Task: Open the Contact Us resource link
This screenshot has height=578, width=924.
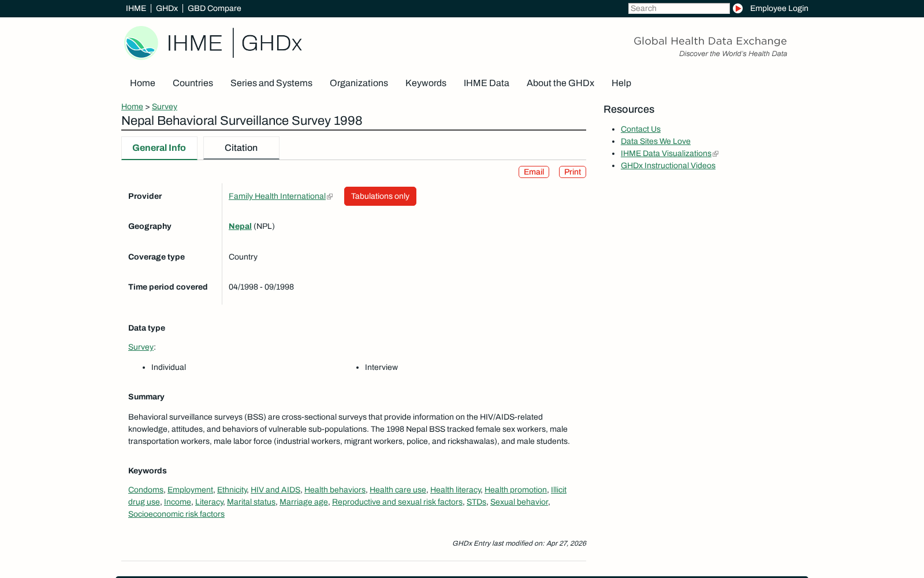Action: coord(640,129)
